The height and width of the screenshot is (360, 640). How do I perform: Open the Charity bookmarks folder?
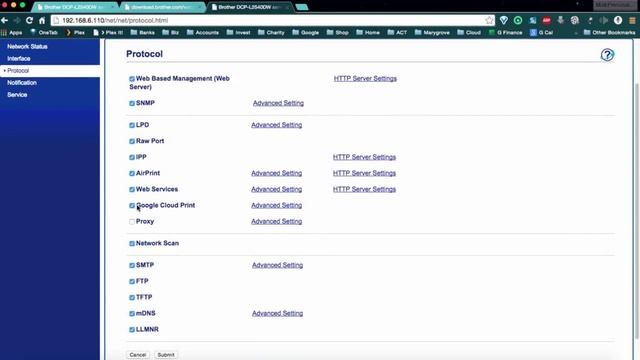[271, 32]
